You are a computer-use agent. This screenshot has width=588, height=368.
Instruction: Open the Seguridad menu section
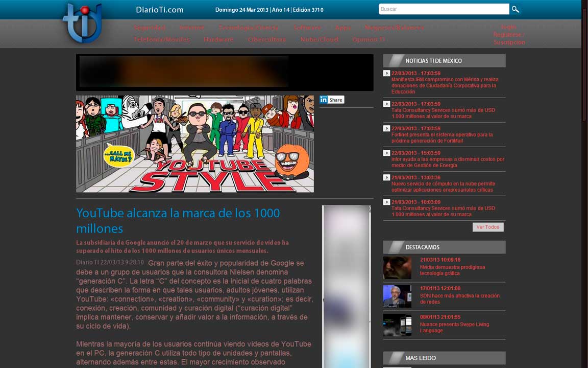[150, 28]
